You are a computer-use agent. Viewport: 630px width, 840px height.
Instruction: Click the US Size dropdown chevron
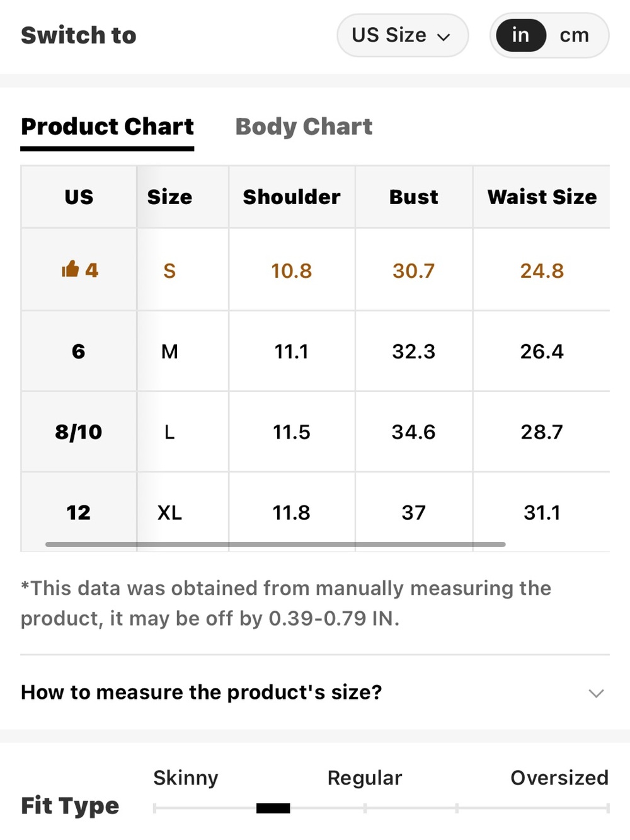444,37
